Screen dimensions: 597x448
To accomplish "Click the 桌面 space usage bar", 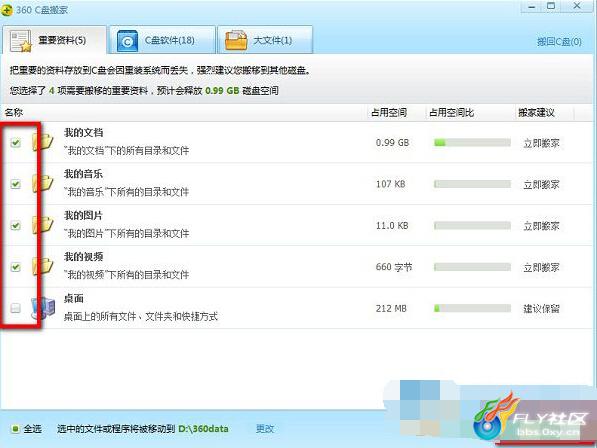I will (x=472, y=308).
